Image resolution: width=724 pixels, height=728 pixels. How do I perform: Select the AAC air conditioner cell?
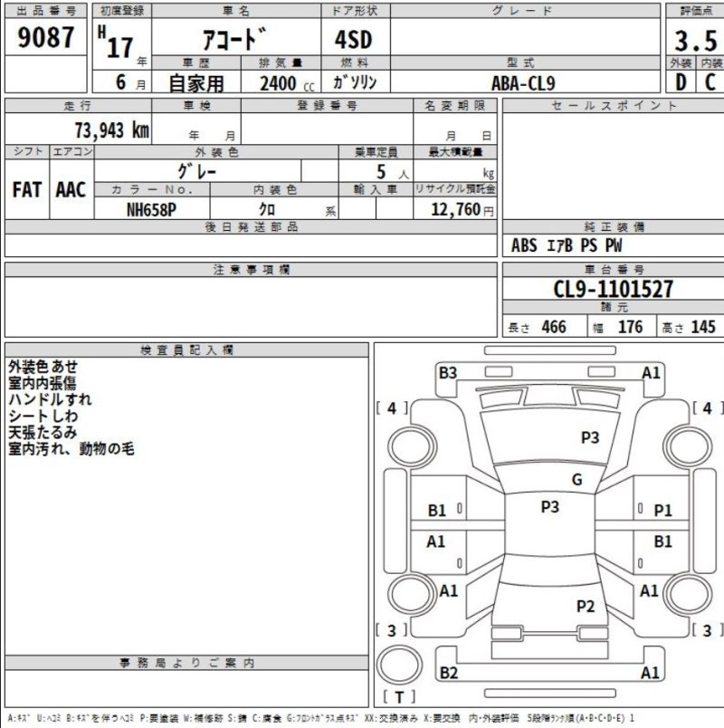pos(71,189)
